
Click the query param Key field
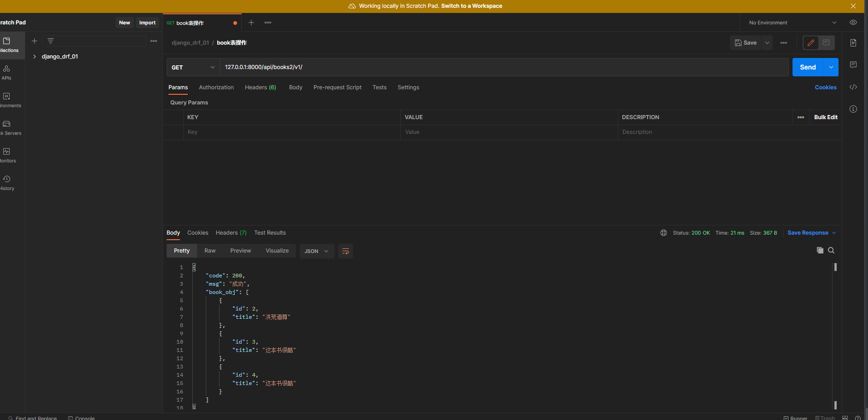[x=292, y=132]
